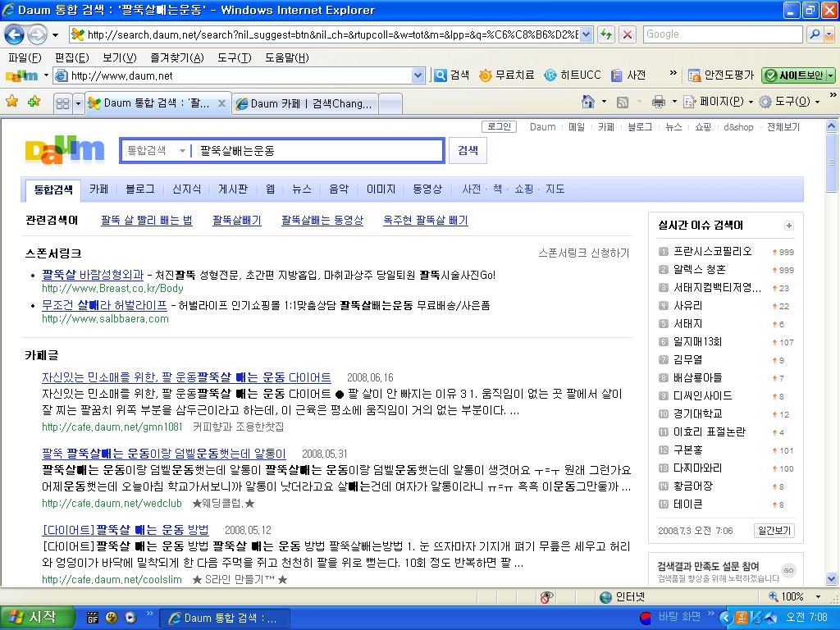Click the Google search magnifier icon
Image resolution: width=840 pixels, height=630 pixels.
815,34
